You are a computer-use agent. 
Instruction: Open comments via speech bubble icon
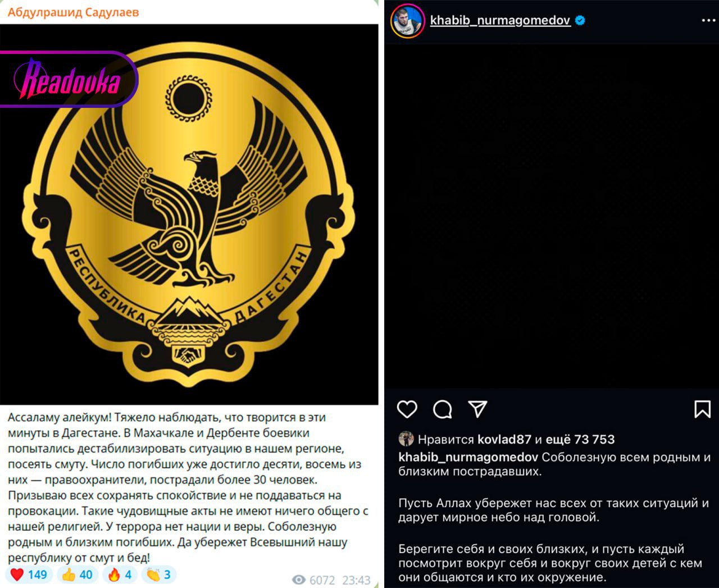click(x=443, y=409)
